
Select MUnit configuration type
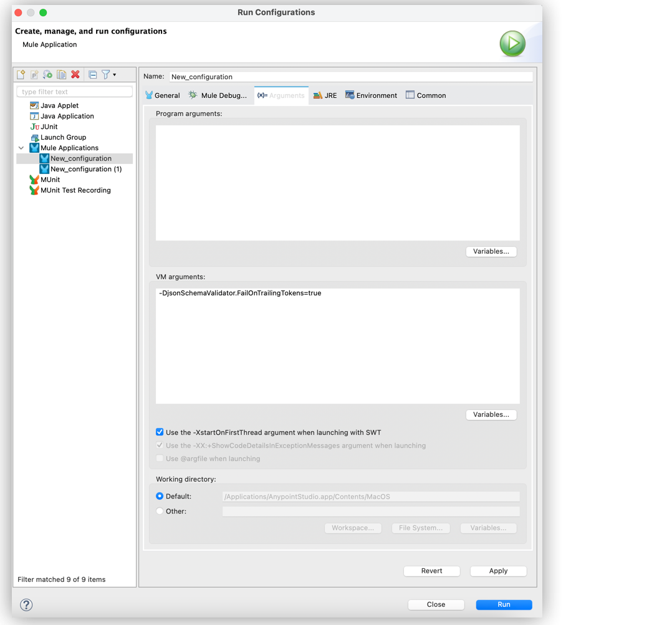coord(50,179)
